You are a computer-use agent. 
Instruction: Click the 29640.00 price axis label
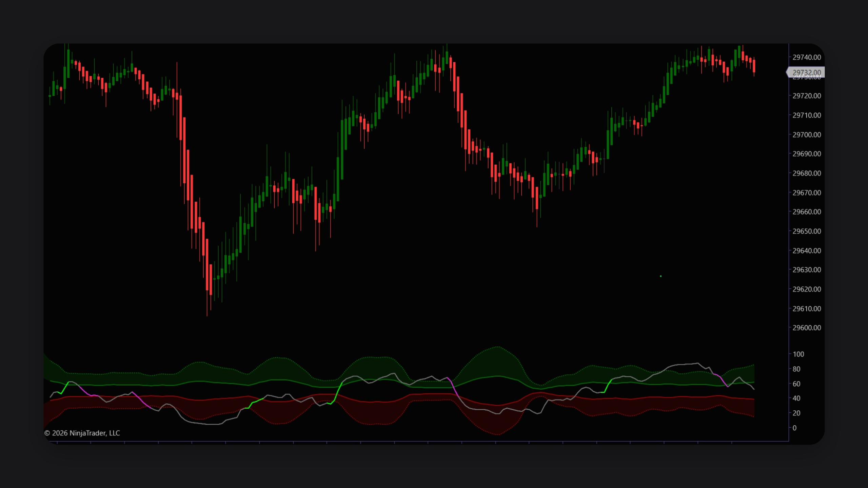[807, 251]
